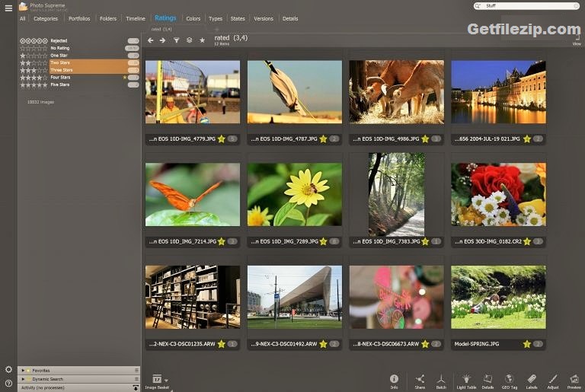Select the Four Stars rating filter

(59, 77)
